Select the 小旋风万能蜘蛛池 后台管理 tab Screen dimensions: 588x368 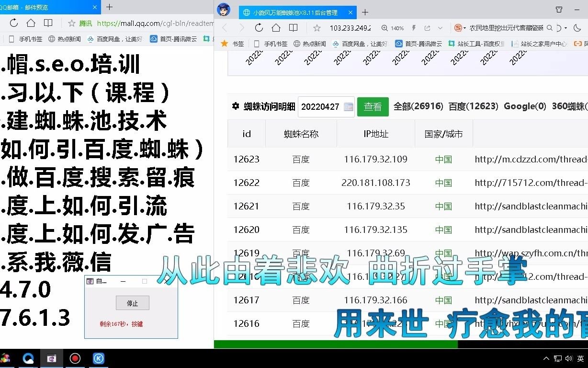[x=295, y=12]
